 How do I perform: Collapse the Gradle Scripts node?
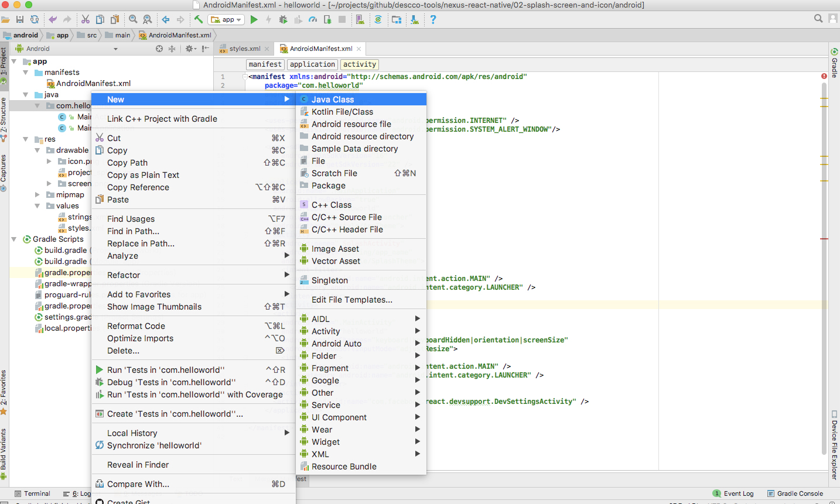click(14, 239)
